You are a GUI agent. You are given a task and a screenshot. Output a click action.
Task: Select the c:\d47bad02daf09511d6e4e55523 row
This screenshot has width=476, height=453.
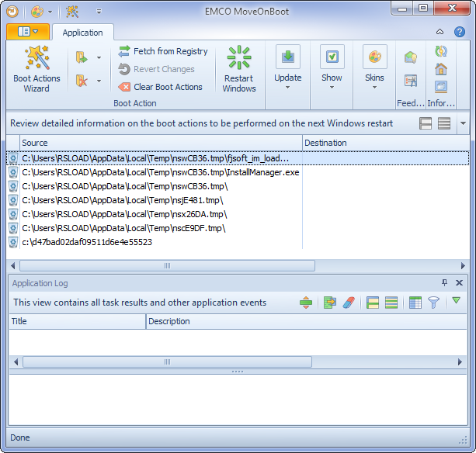point(238,242)
